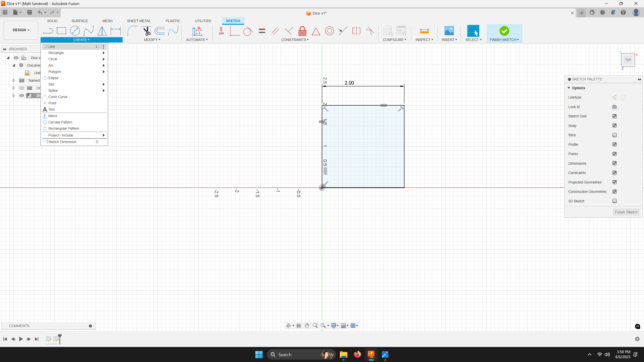The width and height of the screenshot is (644, 362).
Task: Open File Explorer from the Windows taskbar
Action: (x=343, y=355)
